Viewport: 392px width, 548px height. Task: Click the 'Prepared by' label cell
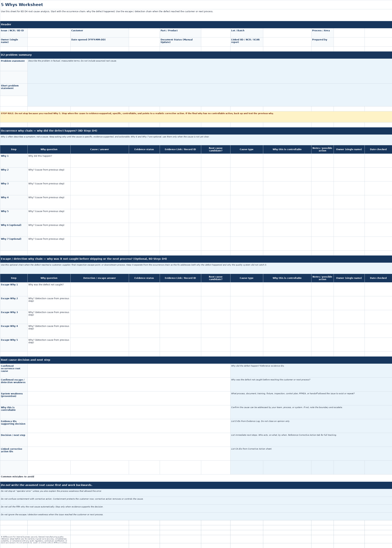click(322, 42)
